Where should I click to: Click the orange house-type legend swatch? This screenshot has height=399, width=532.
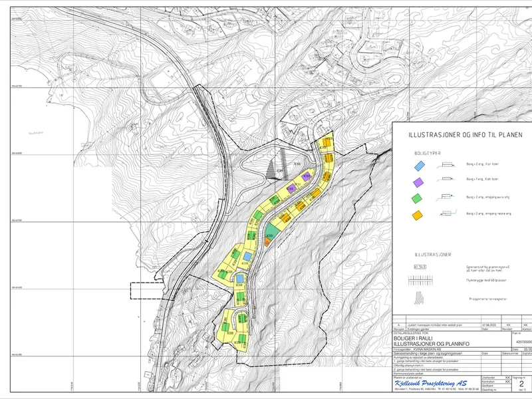click(x=418, y=215)
